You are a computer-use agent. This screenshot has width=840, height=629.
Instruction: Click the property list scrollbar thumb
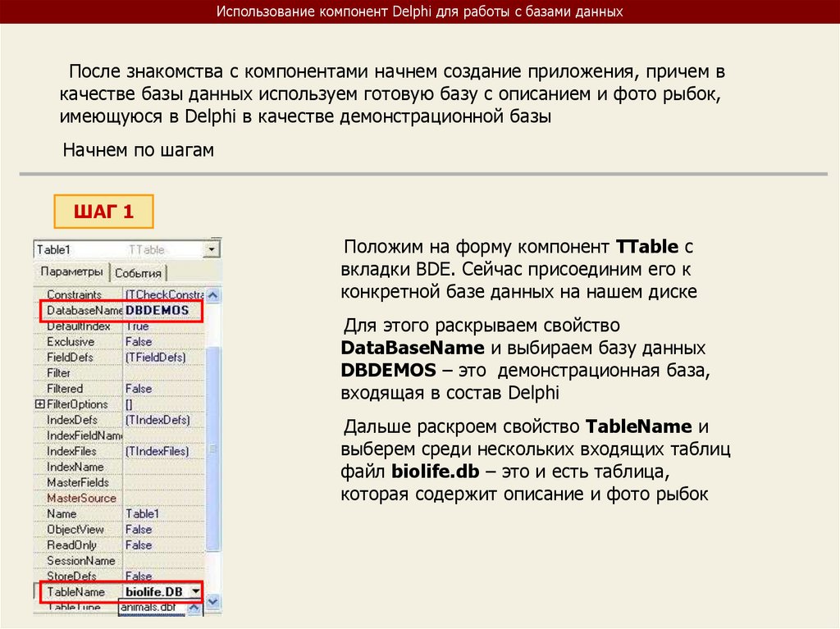(x=212, y=448)
